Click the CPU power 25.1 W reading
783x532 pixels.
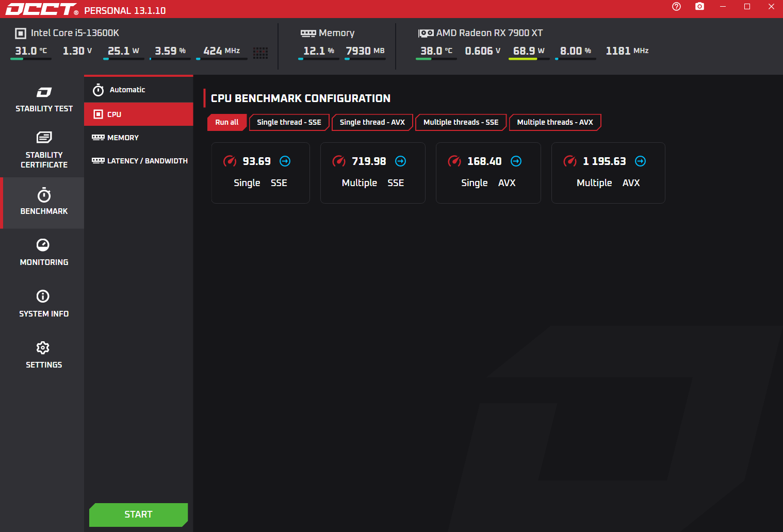coord(123,51)
